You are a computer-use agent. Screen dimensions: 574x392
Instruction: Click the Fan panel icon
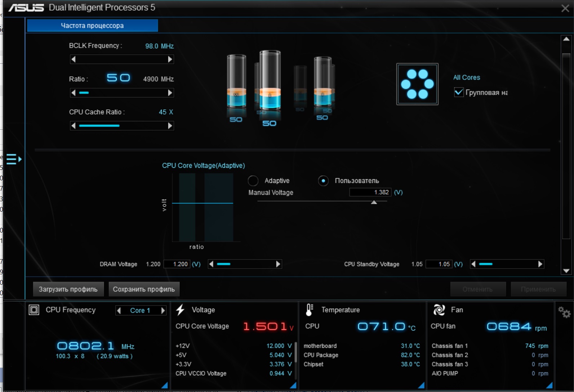[439, 310]
